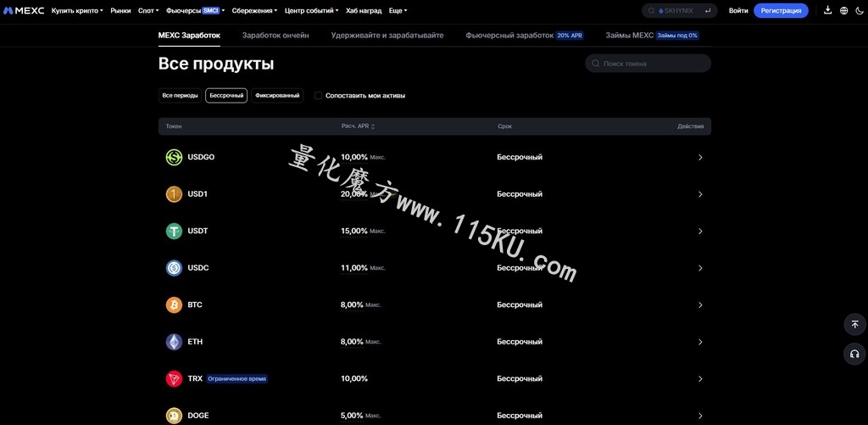
Task: Open the USDC row chevron
Action: 700,268
